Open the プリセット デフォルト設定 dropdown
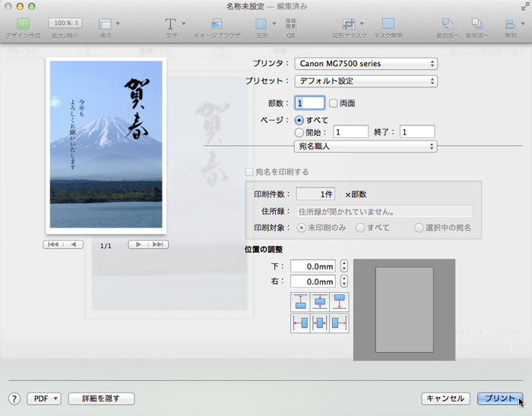The width and height of the screenshot is (532, 416). pos(366,81)
